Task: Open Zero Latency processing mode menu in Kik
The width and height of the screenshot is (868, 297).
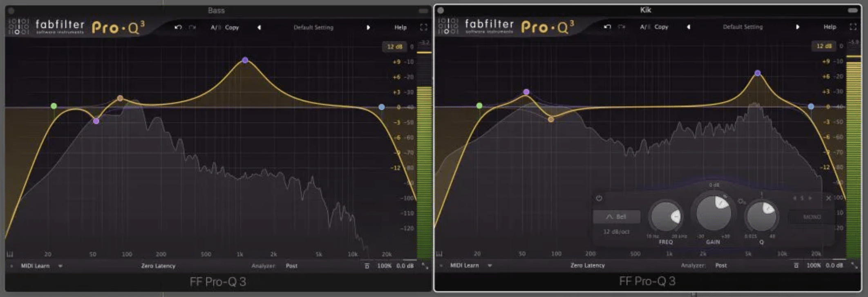Action: pos(587,265)
